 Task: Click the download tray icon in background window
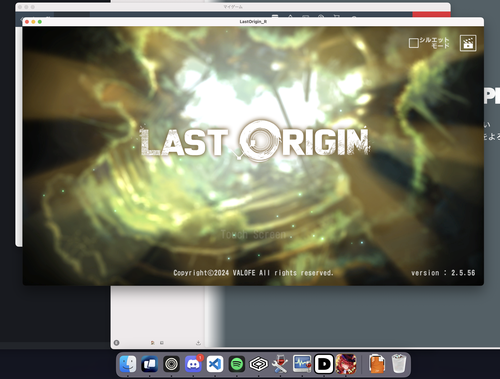pyautogui.click(x=198, y=343)
